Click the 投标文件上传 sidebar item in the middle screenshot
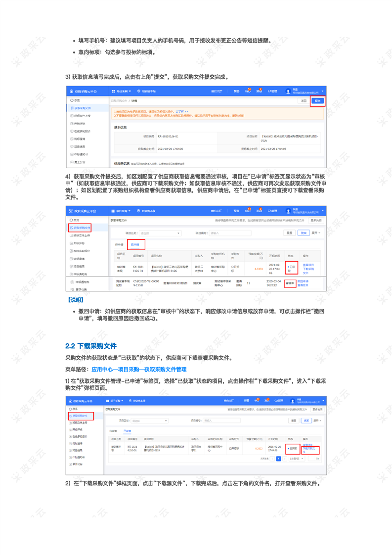 pos(82,235)
